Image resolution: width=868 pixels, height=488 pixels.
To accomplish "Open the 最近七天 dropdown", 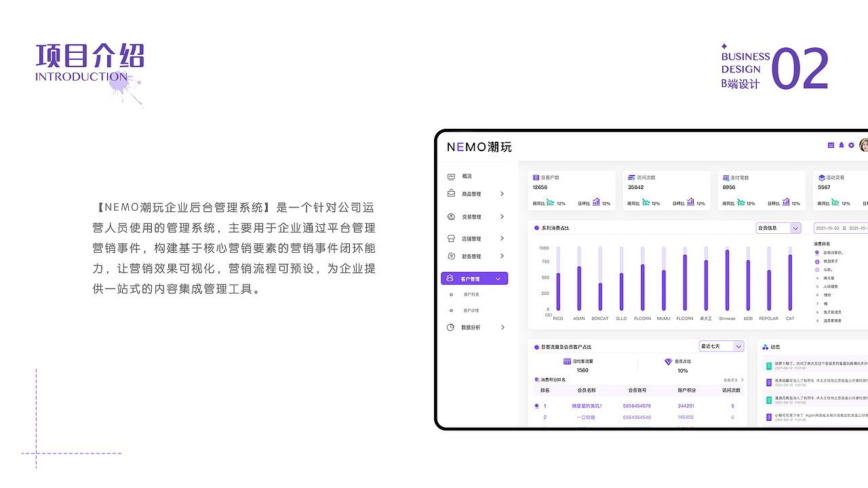I will [x=722, y=346].
